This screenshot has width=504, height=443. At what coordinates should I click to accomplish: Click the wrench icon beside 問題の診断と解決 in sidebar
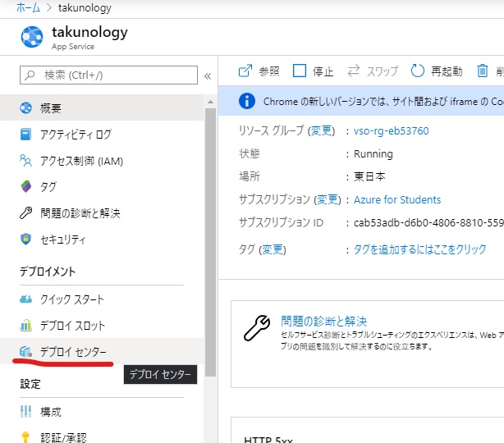click(x=25, y=212)
